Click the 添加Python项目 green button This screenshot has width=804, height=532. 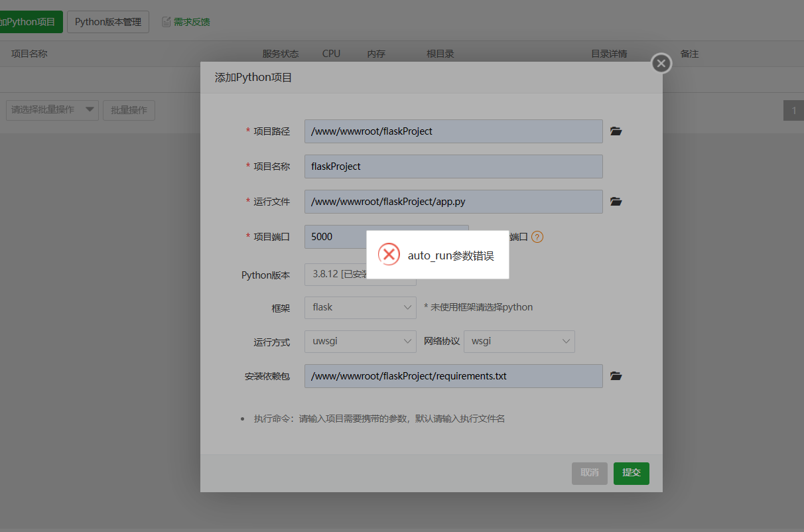[31, 22]
